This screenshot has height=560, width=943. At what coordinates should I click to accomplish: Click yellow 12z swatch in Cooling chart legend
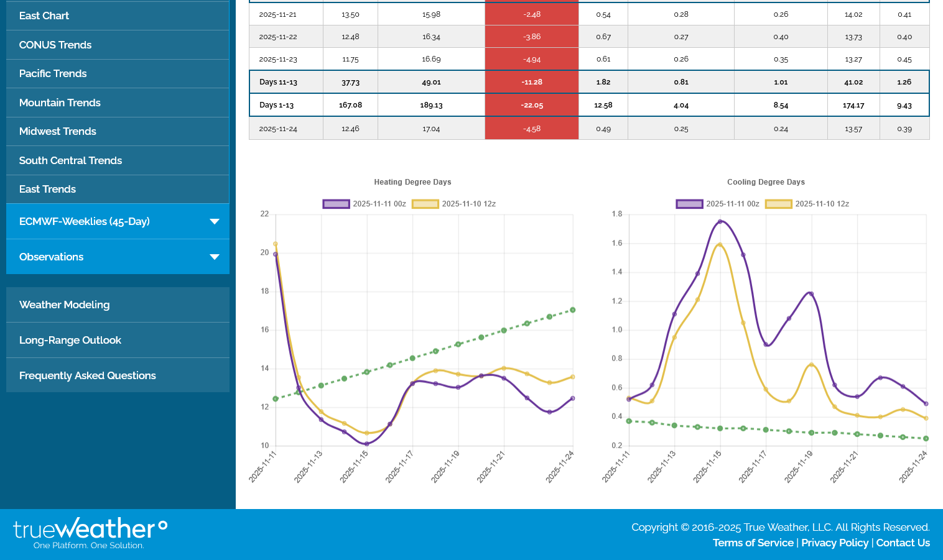point(778,204)
